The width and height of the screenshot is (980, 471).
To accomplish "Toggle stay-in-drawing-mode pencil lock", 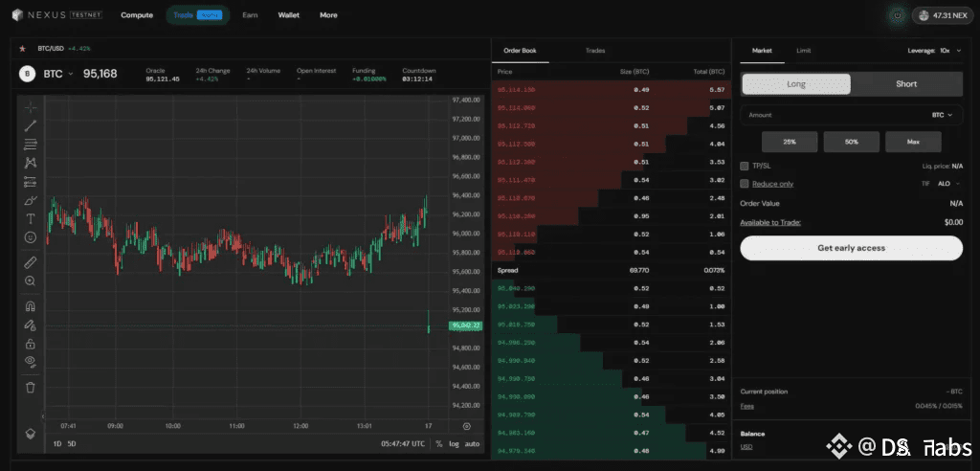I will [30, 325].
